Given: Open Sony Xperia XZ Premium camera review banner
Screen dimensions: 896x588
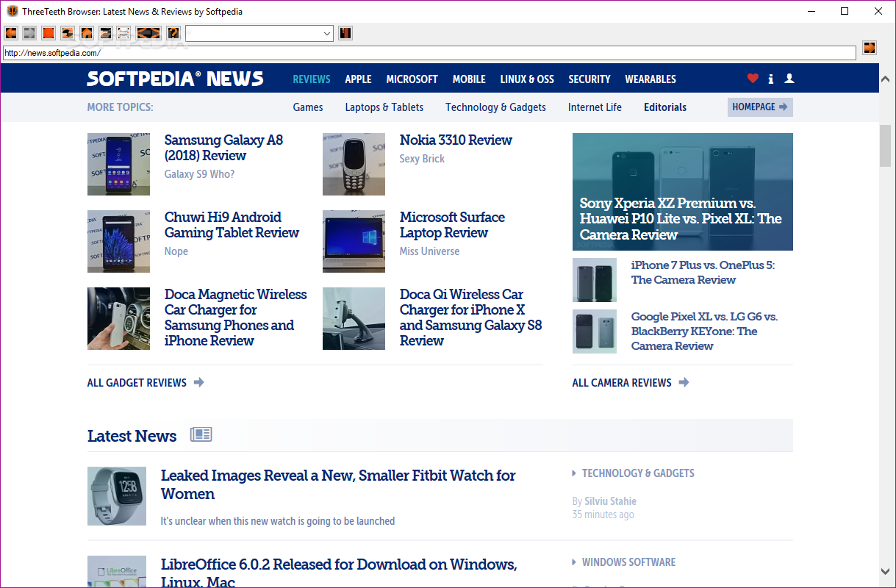Looking at the screenshot, I should pyautogui.click(x=683, y=192).
